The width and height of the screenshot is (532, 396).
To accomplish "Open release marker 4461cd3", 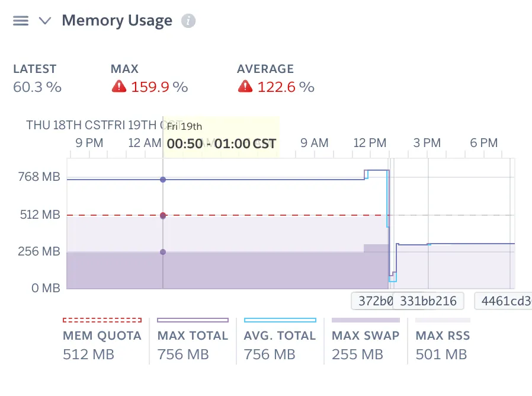I will click(x=503, y=301).
